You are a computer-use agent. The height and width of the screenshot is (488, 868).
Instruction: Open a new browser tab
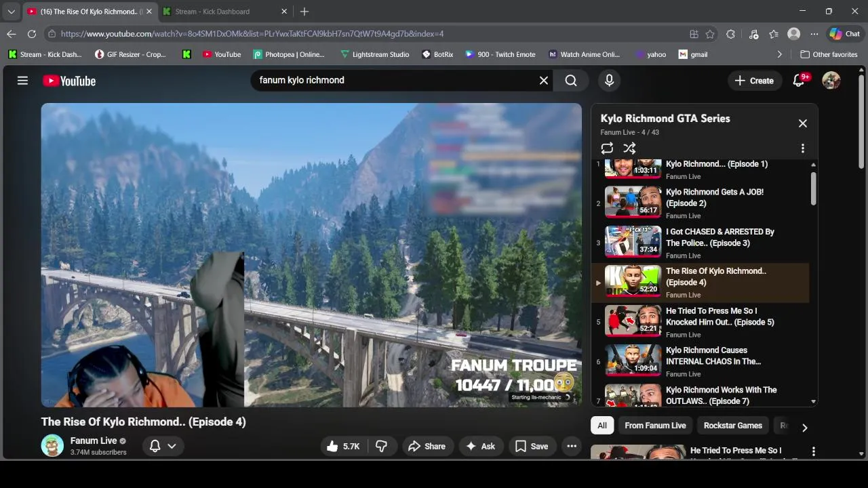click(304, 12)
